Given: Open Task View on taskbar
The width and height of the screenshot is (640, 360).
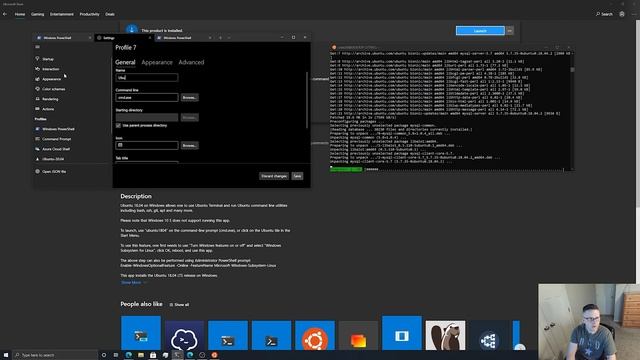Looking at the screenshot, I should (x=116, y=355).
